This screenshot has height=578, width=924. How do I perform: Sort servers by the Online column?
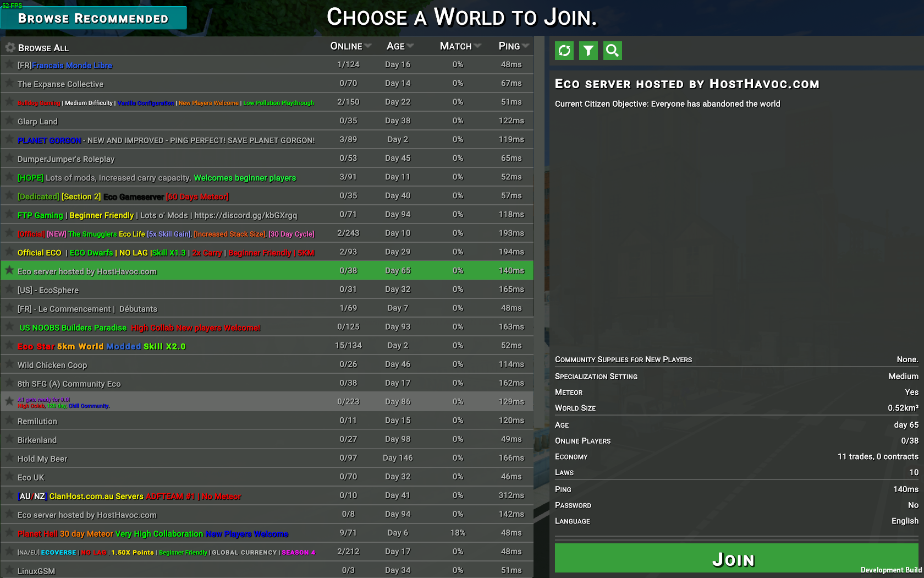[350, 46]
